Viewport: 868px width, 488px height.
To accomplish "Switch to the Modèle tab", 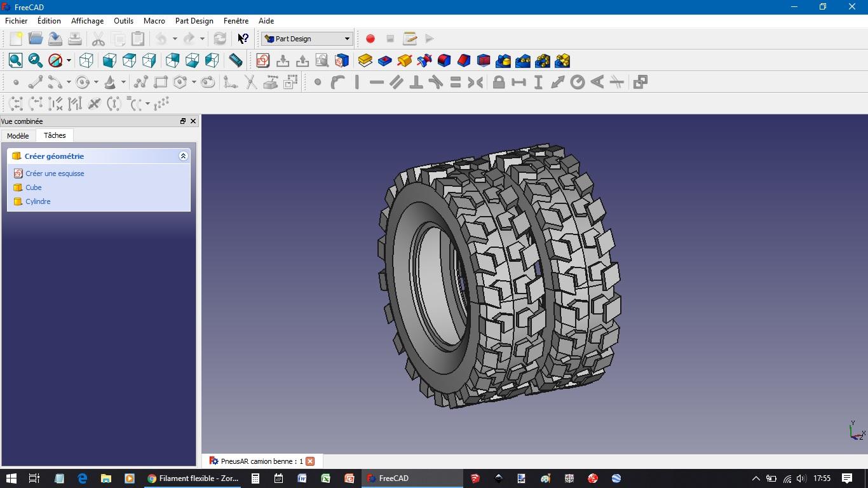I will (18, 136).
